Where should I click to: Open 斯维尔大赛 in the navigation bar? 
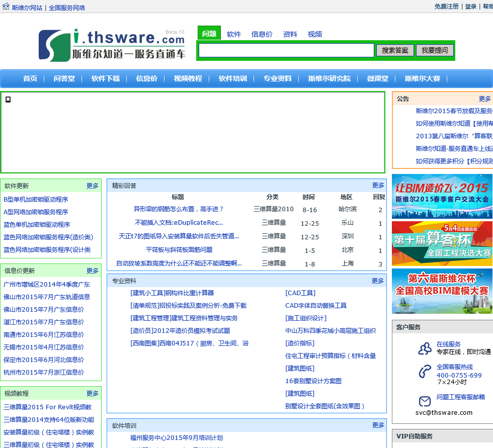(x=422, y=78)
